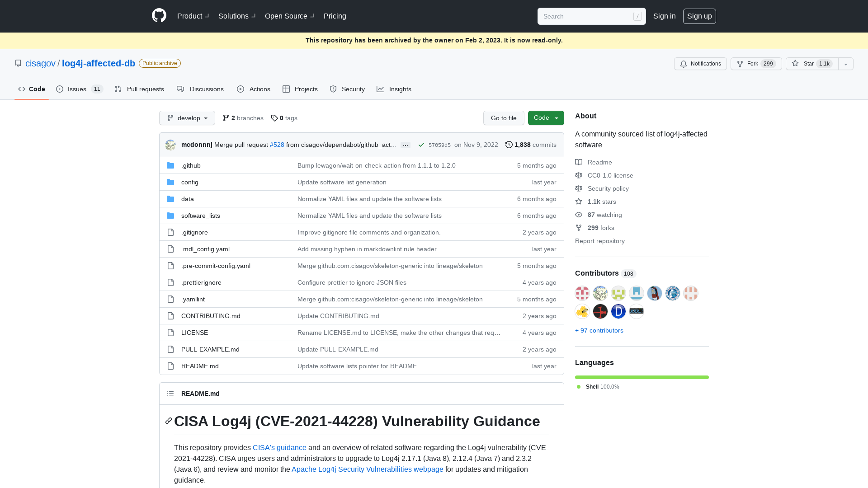Open the GitHub homepage logo
The width and height of the screenshot is (868, 488).
point(159,16)
